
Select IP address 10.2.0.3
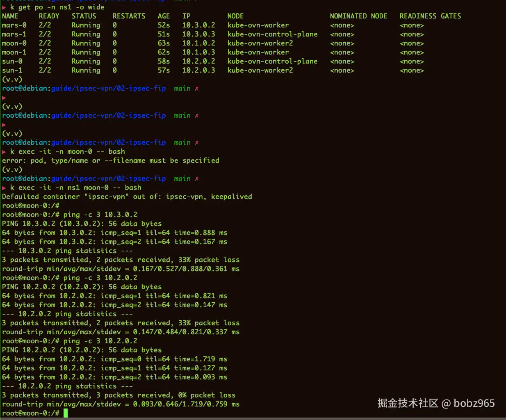click(x=199, y=70)
